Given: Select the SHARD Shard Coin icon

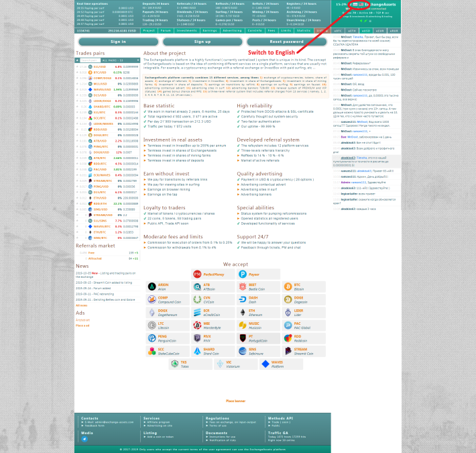Looking at the screenshot, I should [197, 351].
